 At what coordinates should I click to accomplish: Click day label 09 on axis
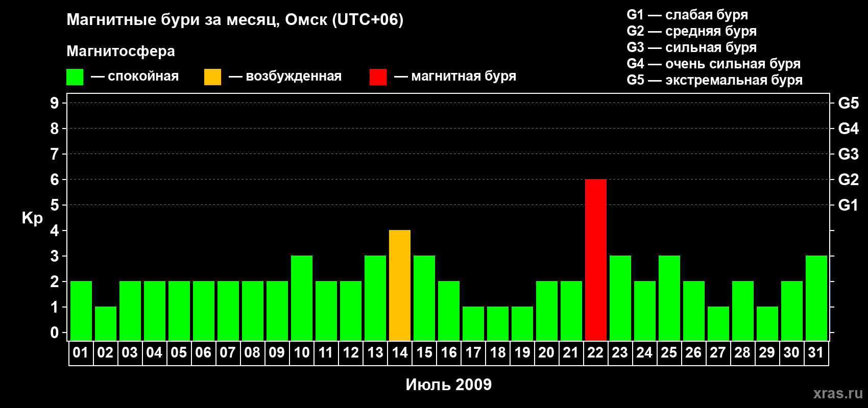(277, 353)
